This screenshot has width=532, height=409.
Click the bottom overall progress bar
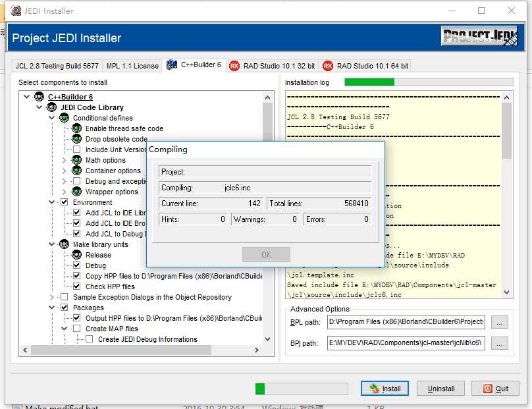[302, 389]
